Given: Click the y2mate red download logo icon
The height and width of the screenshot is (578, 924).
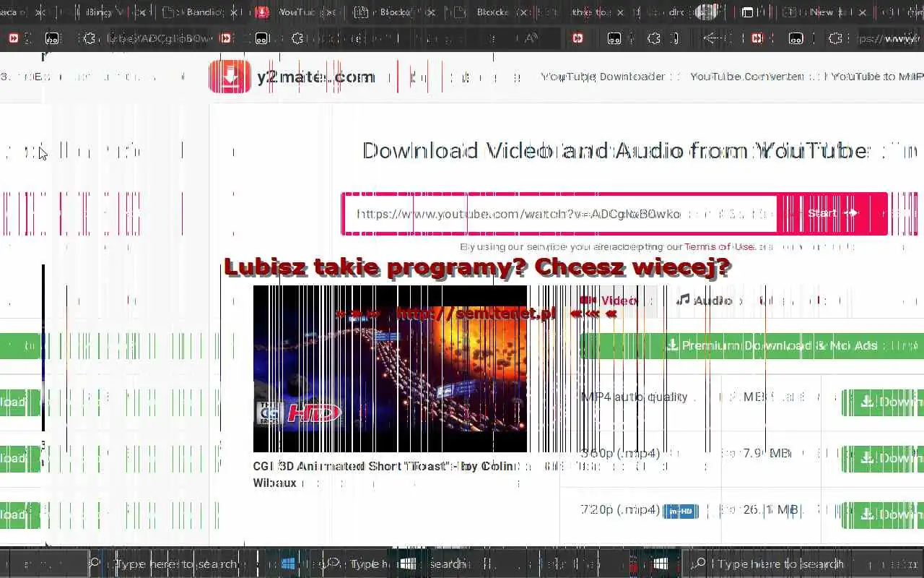Looking at the screenshot, I should click(x=230, y=77).
